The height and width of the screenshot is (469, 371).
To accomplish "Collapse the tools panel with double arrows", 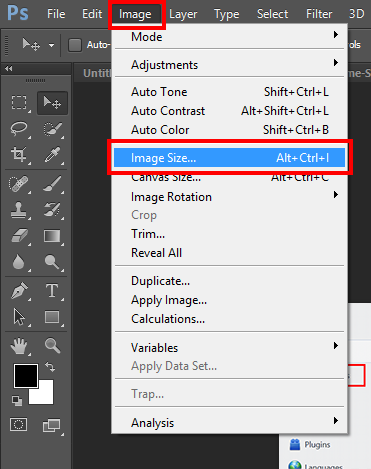I will coord(9,68).
